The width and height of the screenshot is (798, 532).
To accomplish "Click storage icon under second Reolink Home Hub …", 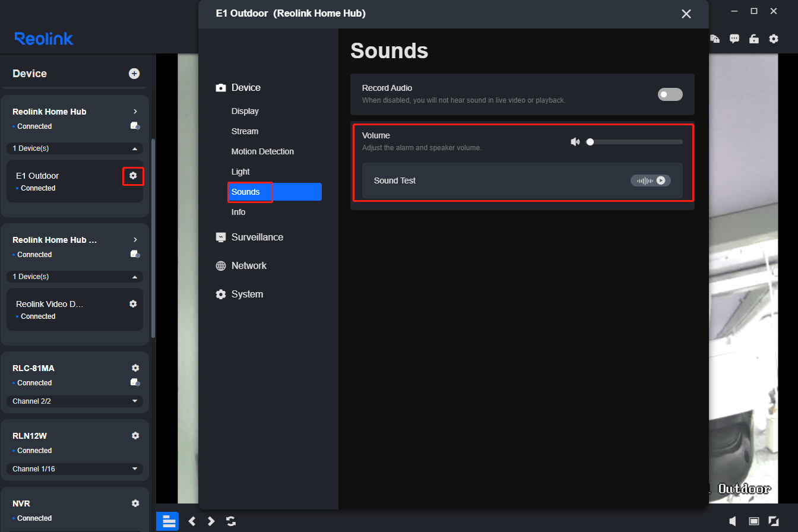I will click(x=135, y=254).
